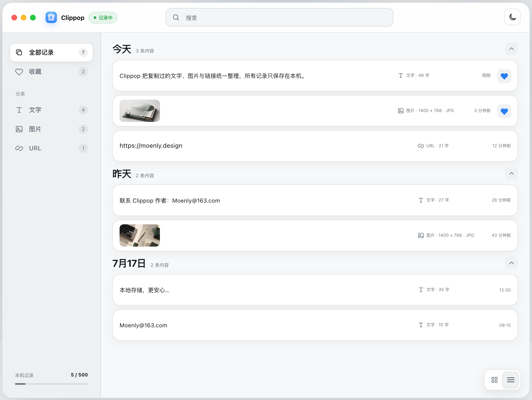Click the heart icon beside 收藏
Viewport: 532px width, 400px height.
(19, 72)
